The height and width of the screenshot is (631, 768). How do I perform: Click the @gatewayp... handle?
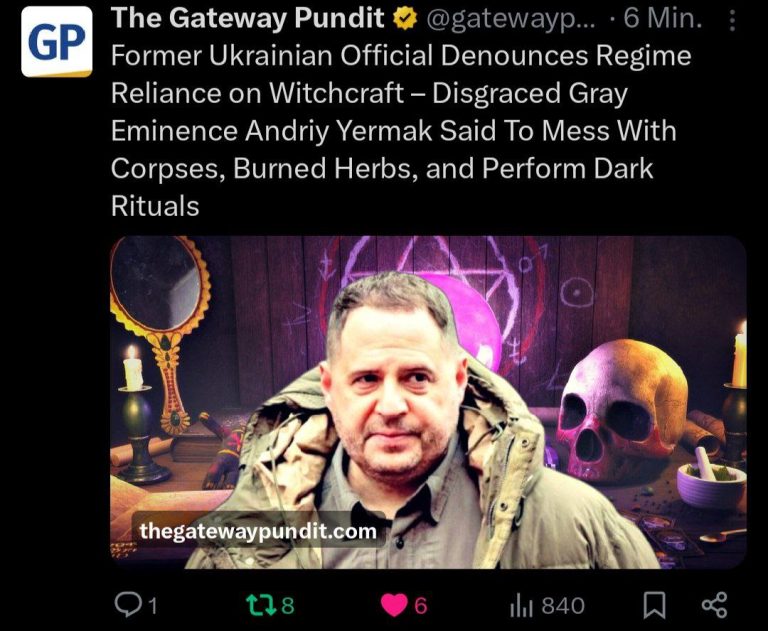(x=510, y=20)
